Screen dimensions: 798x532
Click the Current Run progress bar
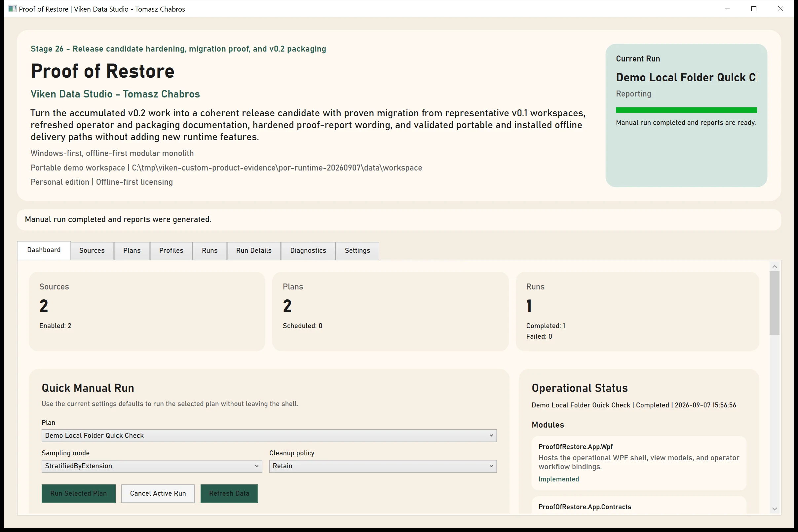pyautogui.click(x=686, y=110)
